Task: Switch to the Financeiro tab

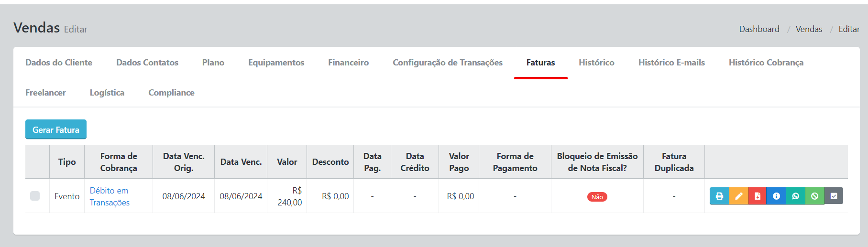Action: tap(348, 63)
